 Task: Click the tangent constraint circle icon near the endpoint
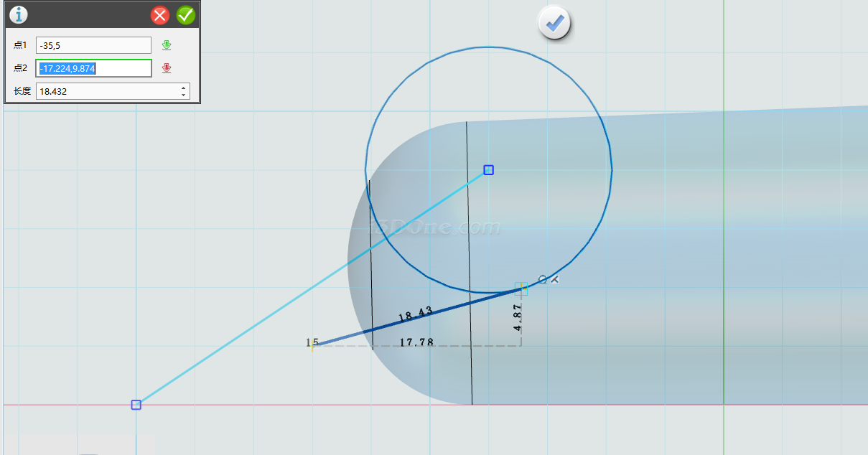[x=542, y=279]
